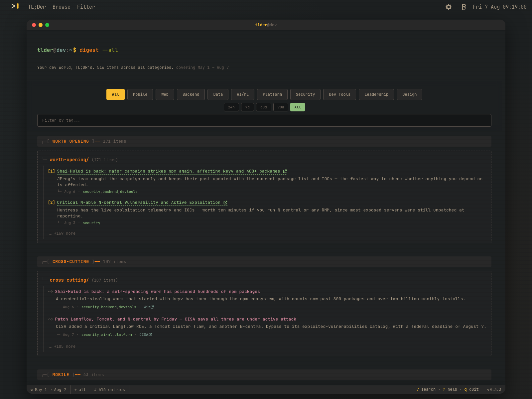Select the Security category filter

coord(305,94)
